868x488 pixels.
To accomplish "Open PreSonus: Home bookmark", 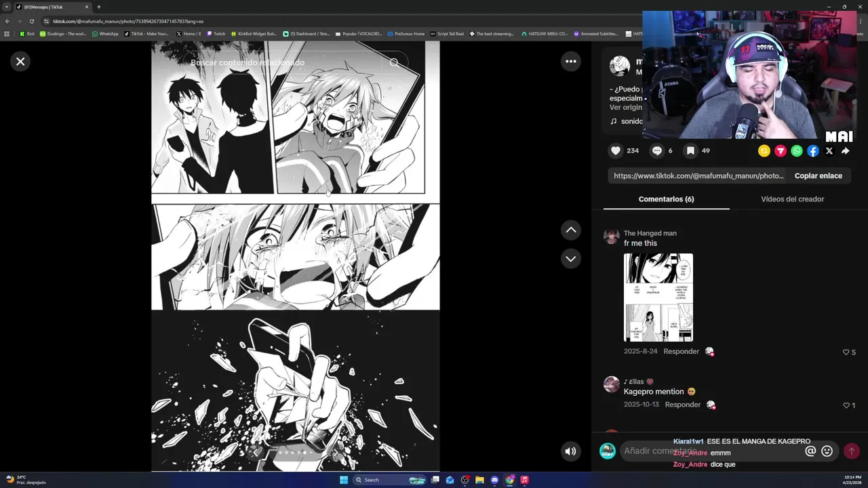I will 406,34.
